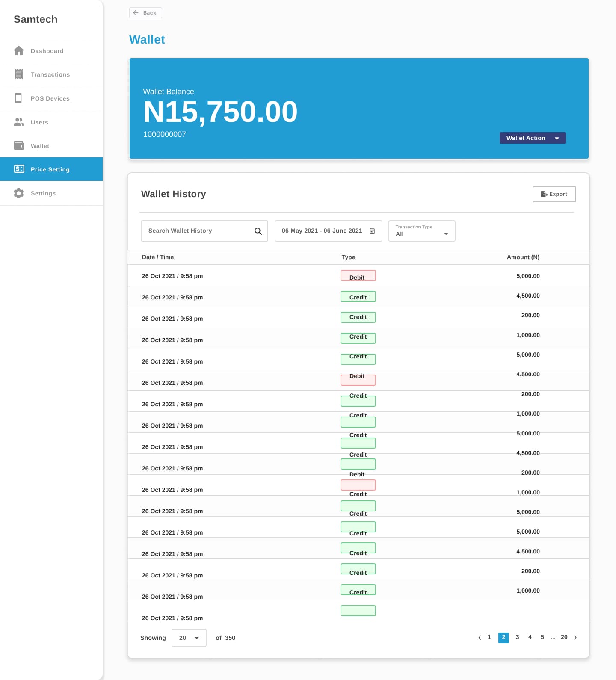This screenshot has width=616, height=680.
Task: Click the N15,750.00 wallet balance
Action: click(220, 112)
